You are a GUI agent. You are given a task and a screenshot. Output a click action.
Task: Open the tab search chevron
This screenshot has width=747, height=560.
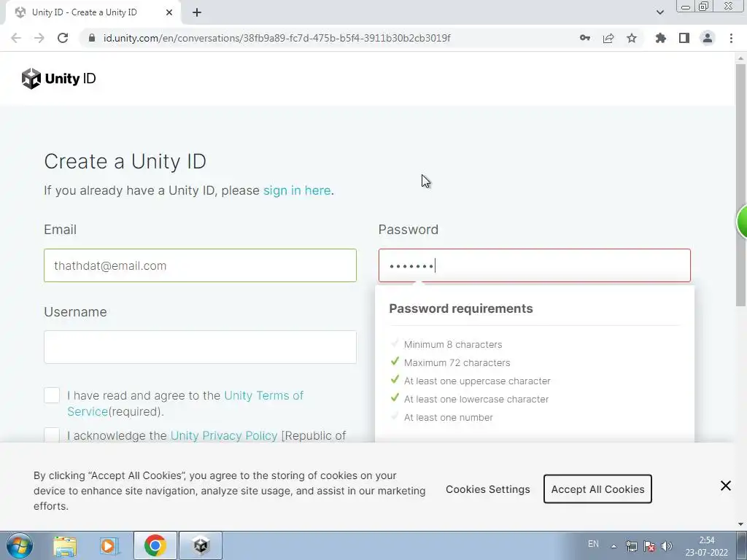pos(659,12)
